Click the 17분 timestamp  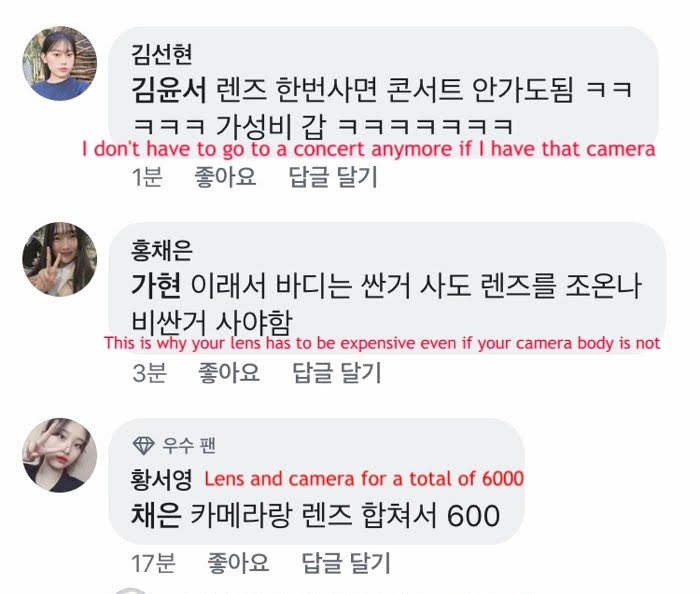tap(154, 563)
